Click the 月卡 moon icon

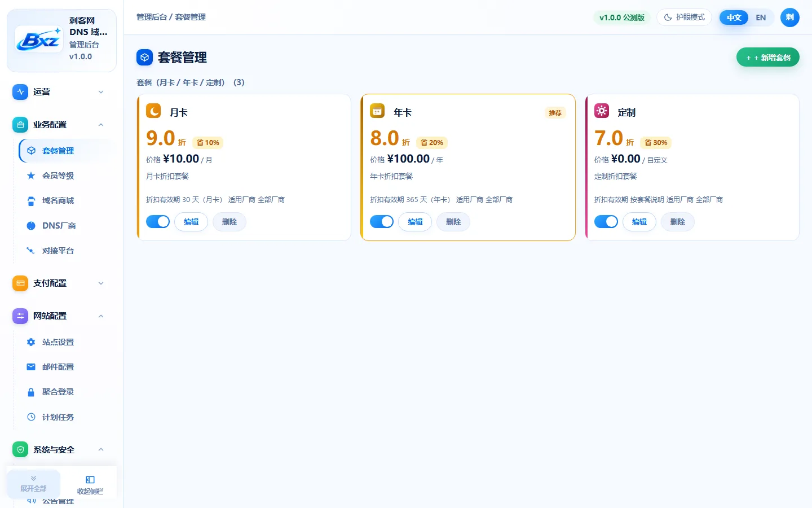coord(153,111)
